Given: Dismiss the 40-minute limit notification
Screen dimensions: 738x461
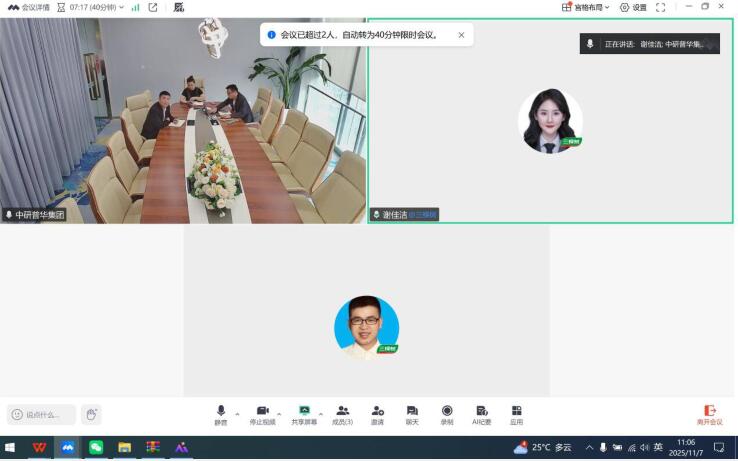Looking at the screenshot, I should (x=461, y=35).
